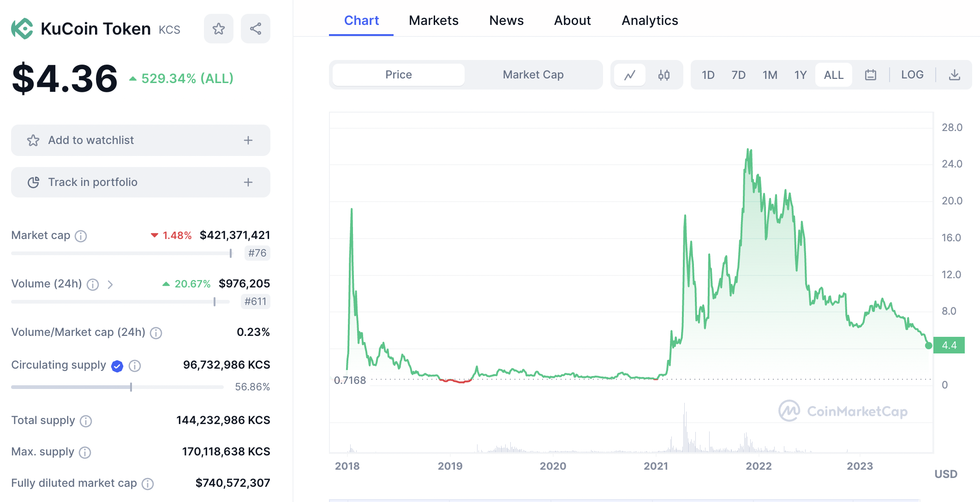Select 7D time range
The height and width of the screenshot is (502, 980).
(x=738, y=75)
